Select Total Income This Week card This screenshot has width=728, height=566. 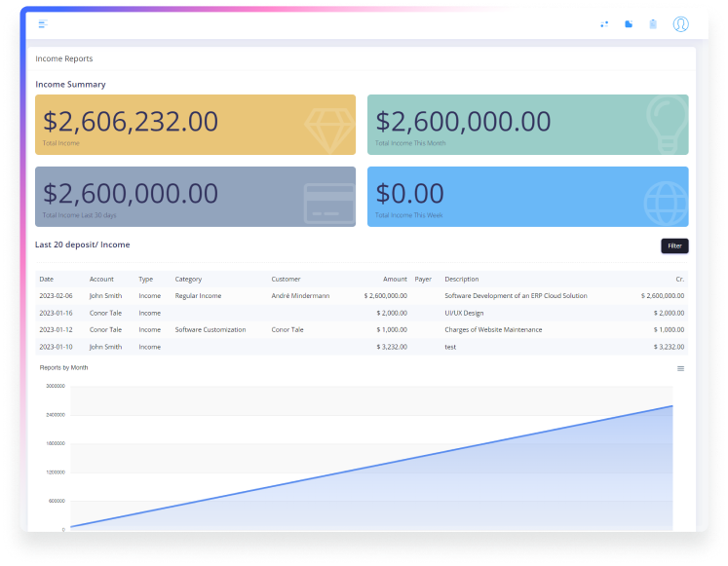tap(527, 197)
